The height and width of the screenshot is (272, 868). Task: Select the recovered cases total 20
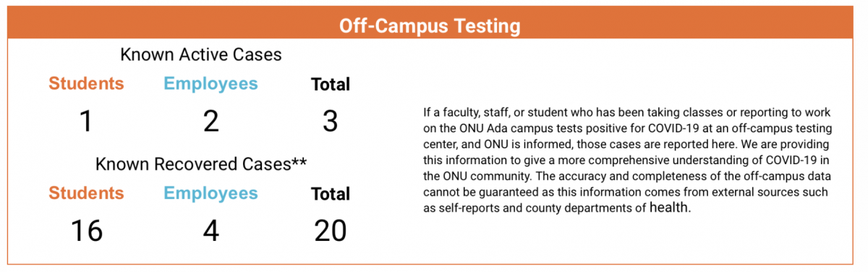(x=331, y=231)
